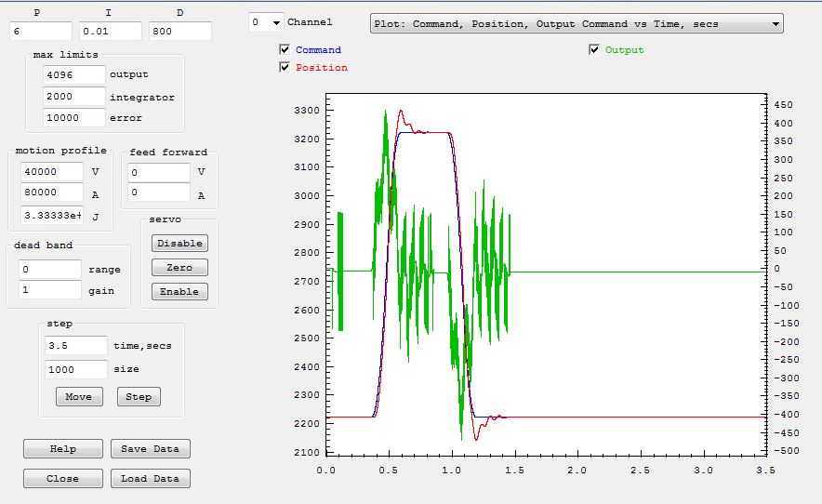The image size is (822, 504).
Task: Uncheck the Command plot checkbox
Action: click(285, 50)
